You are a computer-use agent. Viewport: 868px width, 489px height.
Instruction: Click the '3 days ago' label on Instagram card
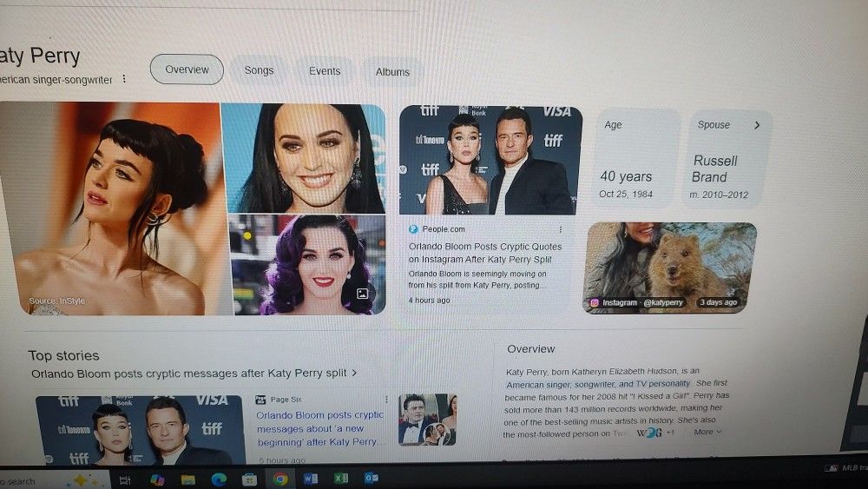tap(718, 302)
